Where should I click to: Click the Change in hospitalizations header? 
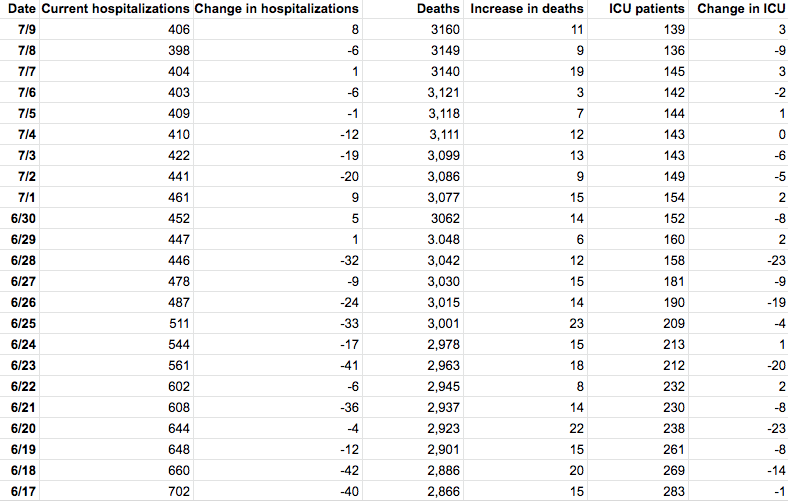pos(276,9)
